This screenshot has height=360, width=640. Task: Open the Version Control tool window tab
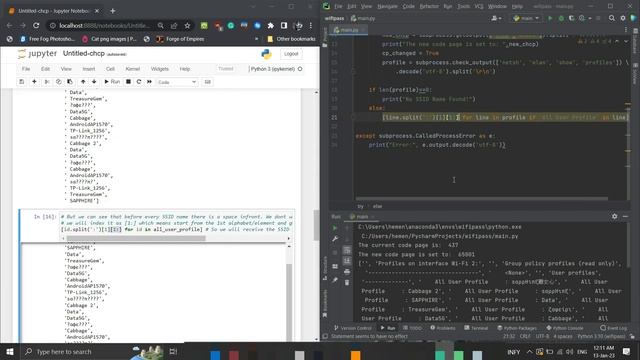353,328
